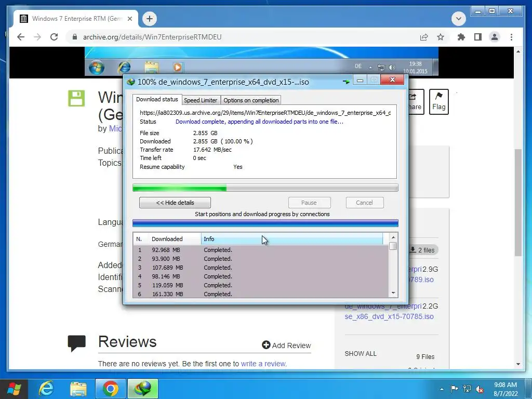Switch to Chrome in taskbar

(111, 389)
